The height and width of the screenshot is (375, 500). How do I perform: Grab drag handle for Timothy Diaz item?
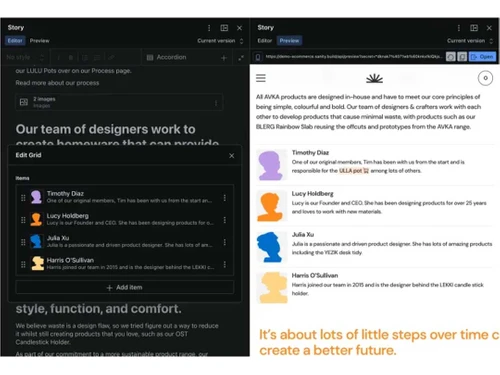click(x=23, y=198)
